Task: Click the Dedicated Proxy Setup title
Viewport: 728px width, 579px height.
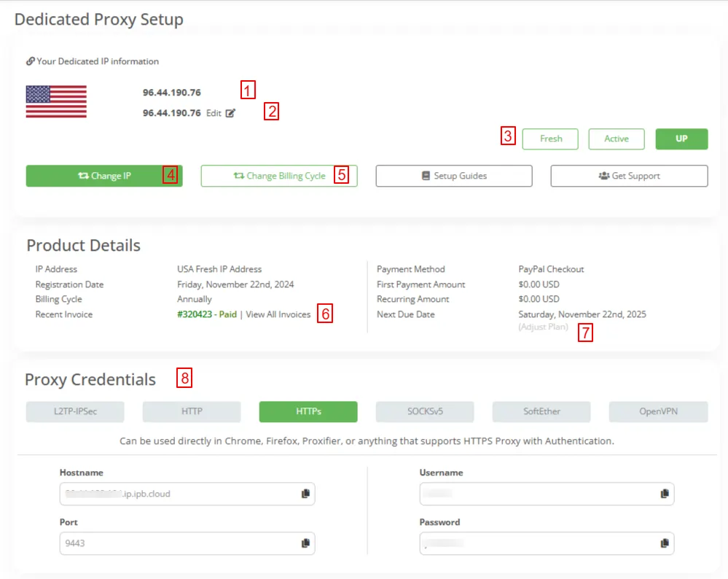Action: point(99,20)
